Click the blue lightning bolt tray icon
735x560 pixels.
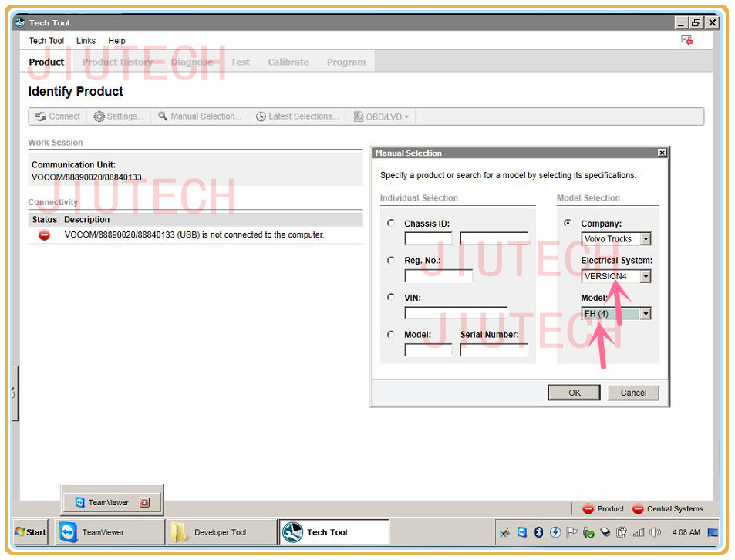click(x=555, y=533)
